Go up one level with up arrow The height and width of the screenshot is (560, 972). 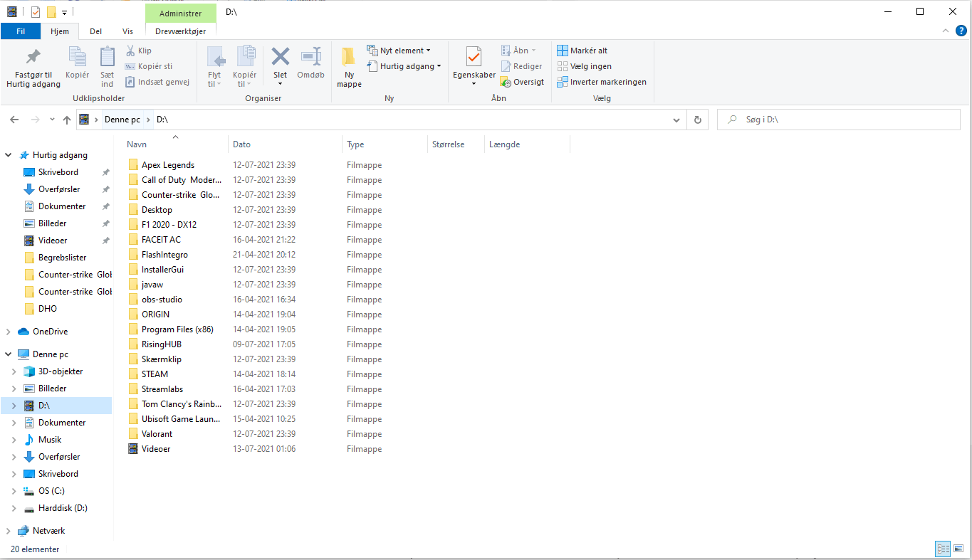pyautogui.click(x=67, y=120)
